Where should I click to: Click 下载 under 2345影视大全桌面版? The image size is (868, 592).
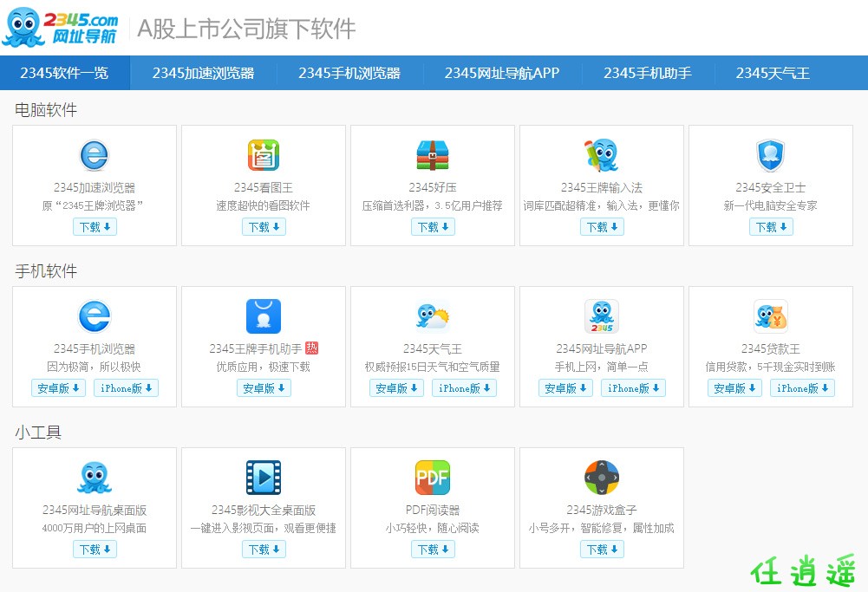point(264,550)
